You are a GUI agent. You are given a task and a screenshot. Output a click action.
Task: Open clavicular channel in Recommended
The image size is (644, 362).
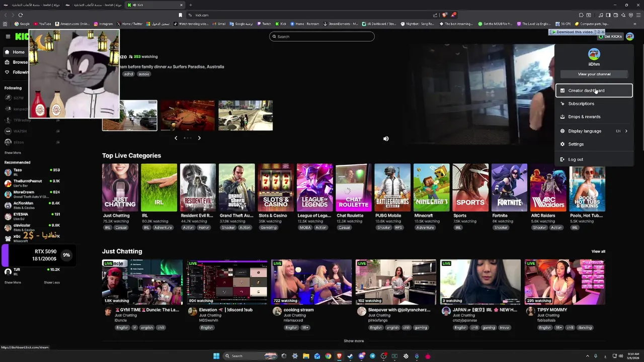tap(32, 227)
